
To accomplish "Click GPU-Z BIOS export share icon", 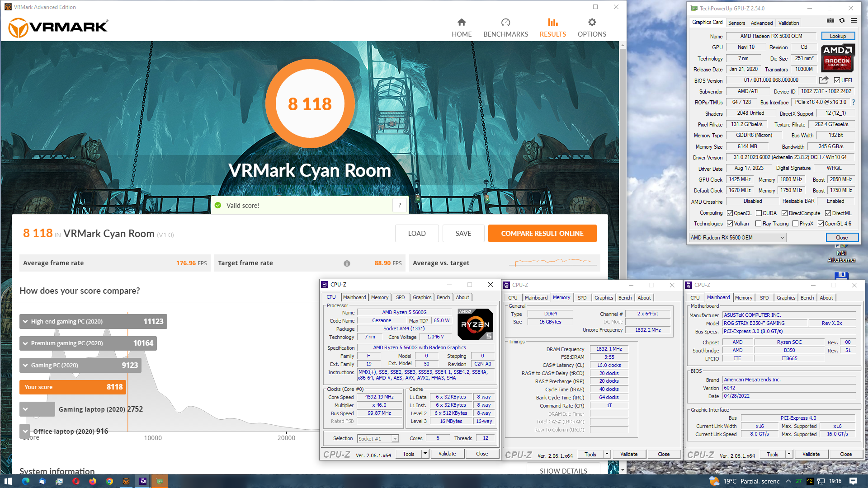I will 824,80.
